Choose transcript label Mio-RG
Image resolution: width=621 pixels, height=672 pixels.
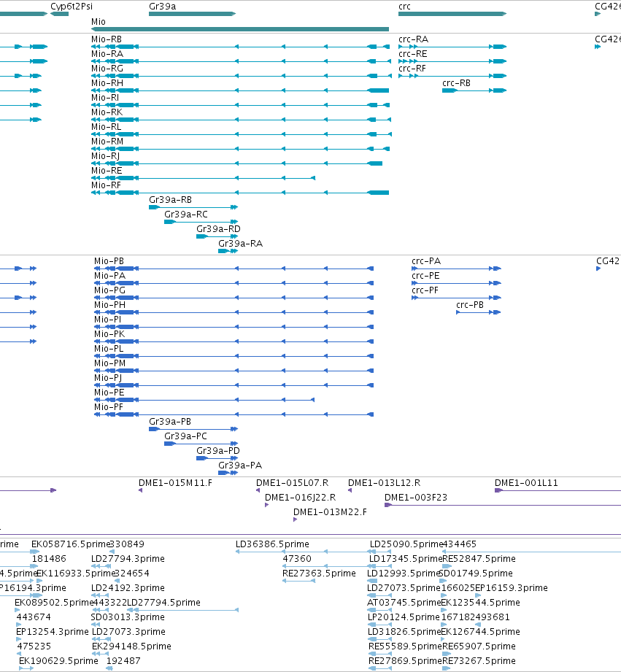click(107, 69)
